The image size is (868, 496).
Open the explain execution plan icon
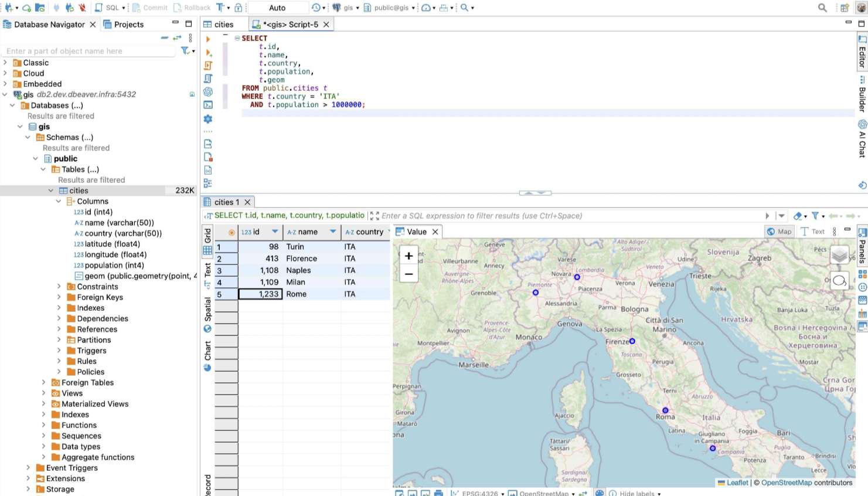[x=208, y=79]
